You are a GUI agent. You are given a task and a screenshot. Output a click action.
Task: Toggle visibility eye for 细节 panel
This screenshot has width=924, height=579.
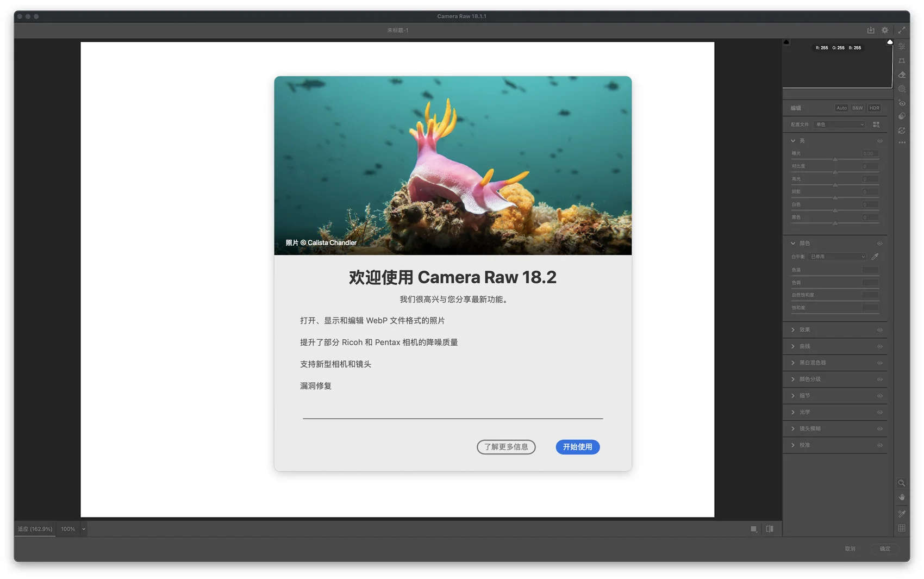879,396
